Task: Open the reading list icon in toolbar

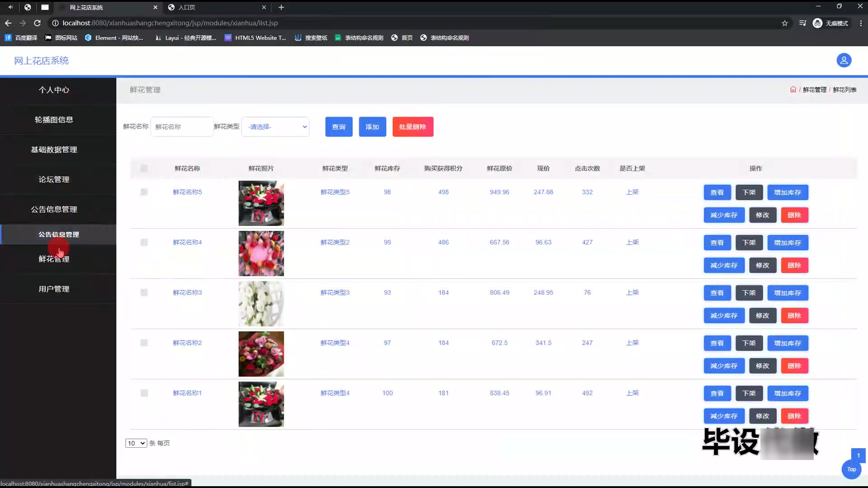Action: (x=802, y=23)
